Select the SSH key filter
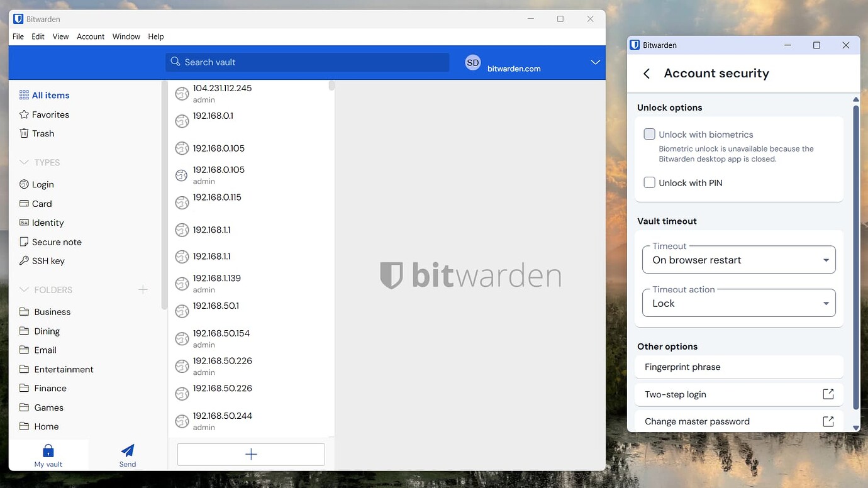The height and width of the screenshot is (488, 868). click(x=47, y=260)
